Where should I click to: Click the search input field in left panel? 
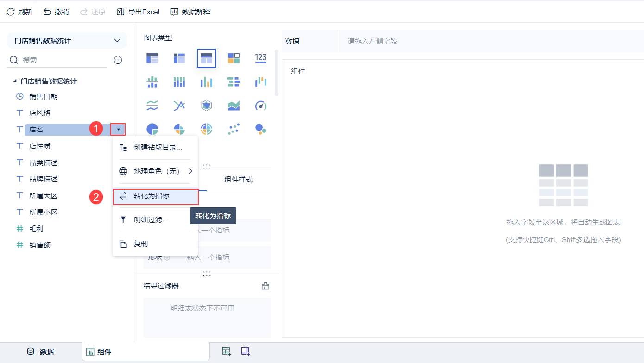[x=56, y=60]
